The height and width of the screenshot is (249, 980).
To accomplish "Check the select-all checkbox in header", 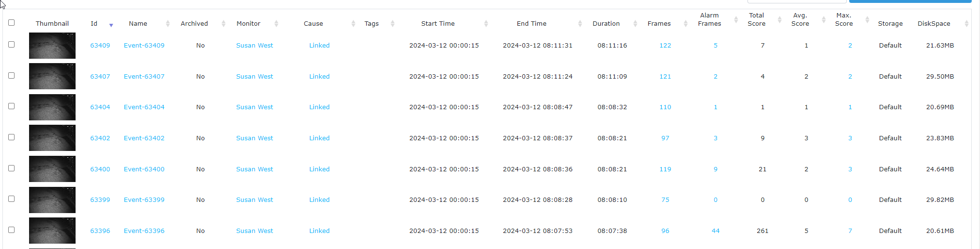I will 12,22.
